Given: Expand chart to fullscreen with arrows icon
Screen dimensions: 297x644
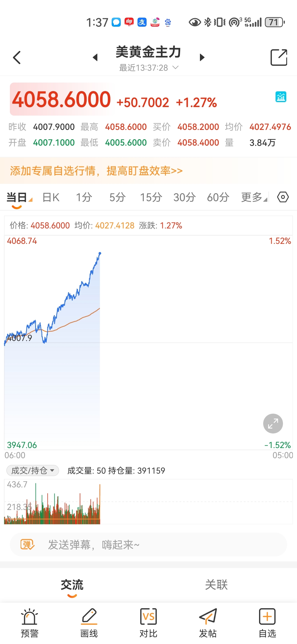Looking at the screenshot, I should [x=273, y=424].
